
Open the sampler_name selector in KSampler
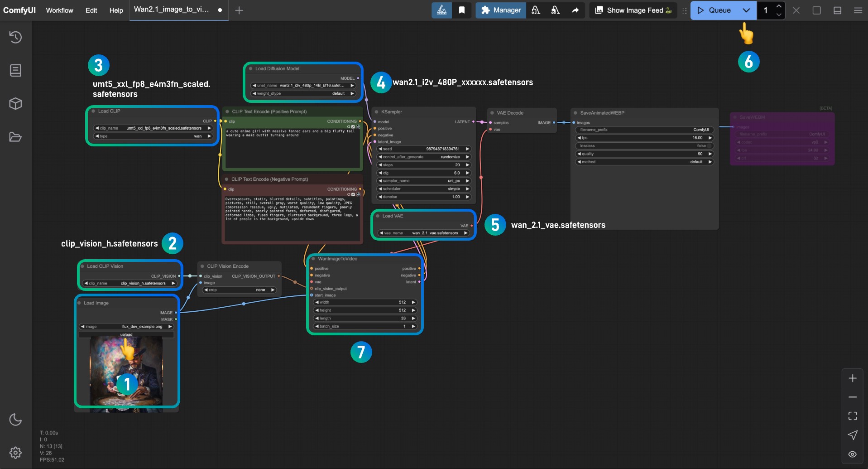(x=423, y=181)
